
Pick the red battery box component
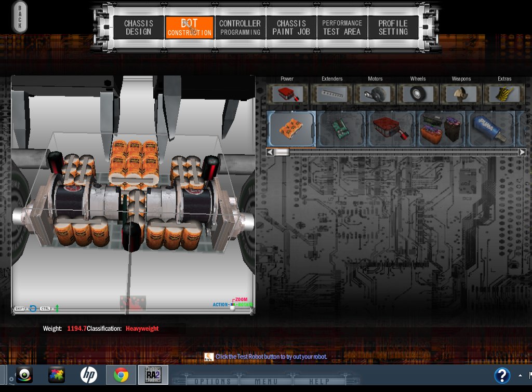point(391,129)
